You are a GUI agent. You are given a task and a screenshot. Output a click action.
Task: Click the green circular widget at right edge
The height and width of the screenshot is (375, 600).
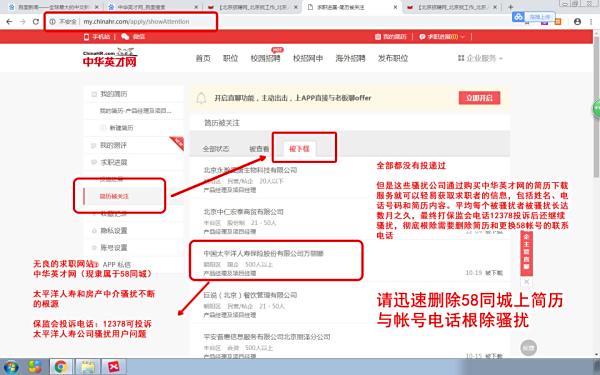coord(597,109)
